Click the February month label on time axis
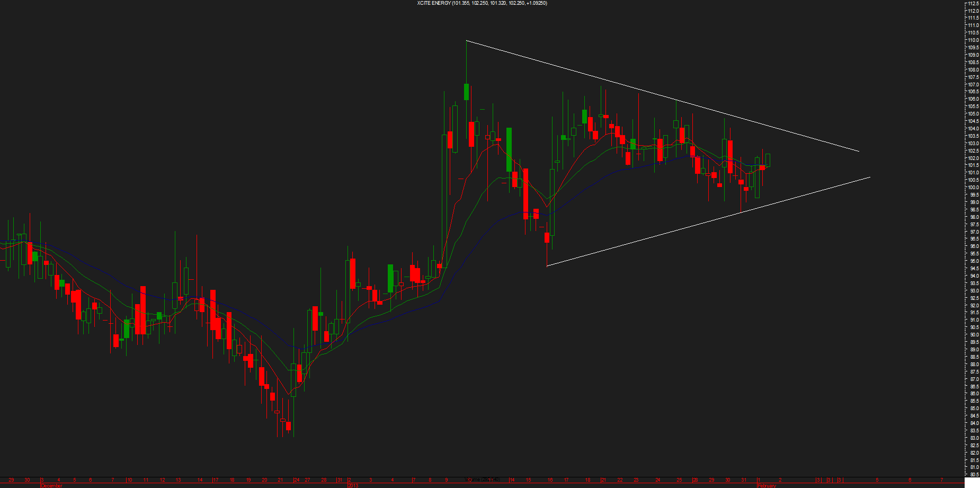 (x=767, y=485)
